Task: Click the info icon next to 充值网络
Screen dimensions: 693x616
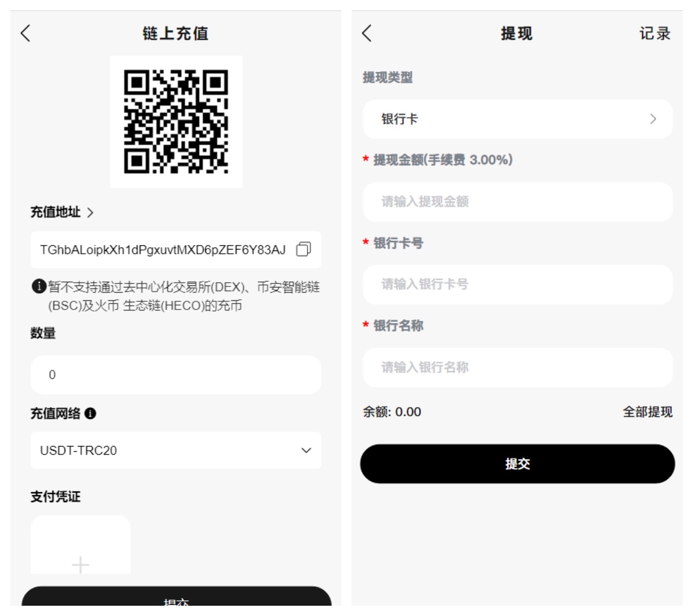Action: tap(90, 413)
